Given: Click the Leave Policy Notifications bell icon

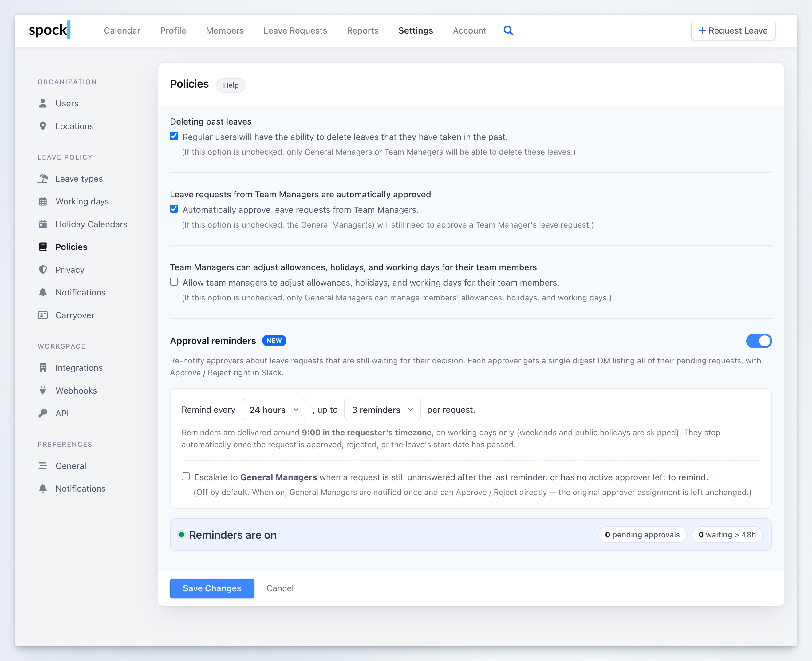Looking at the screenshot, I should (x=43, y=292).
